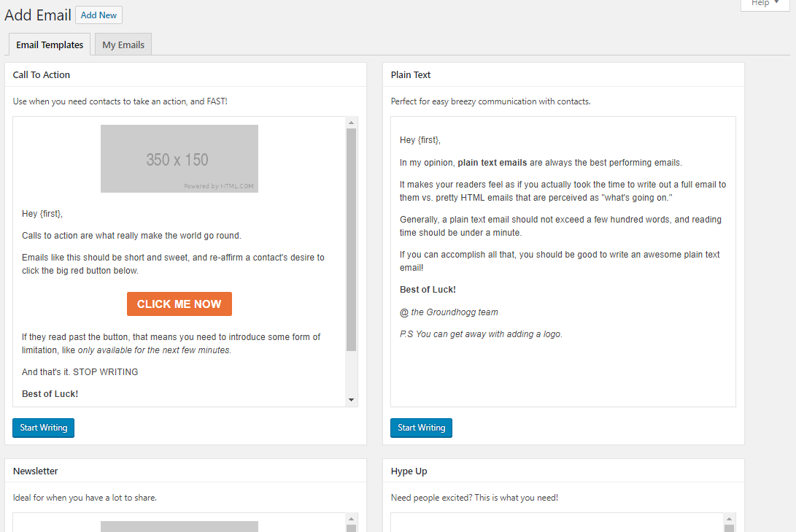Click the P.S. line in Plain Text preview
The width and height of the screenshot is (796, 532).
(x=481, y=334)
